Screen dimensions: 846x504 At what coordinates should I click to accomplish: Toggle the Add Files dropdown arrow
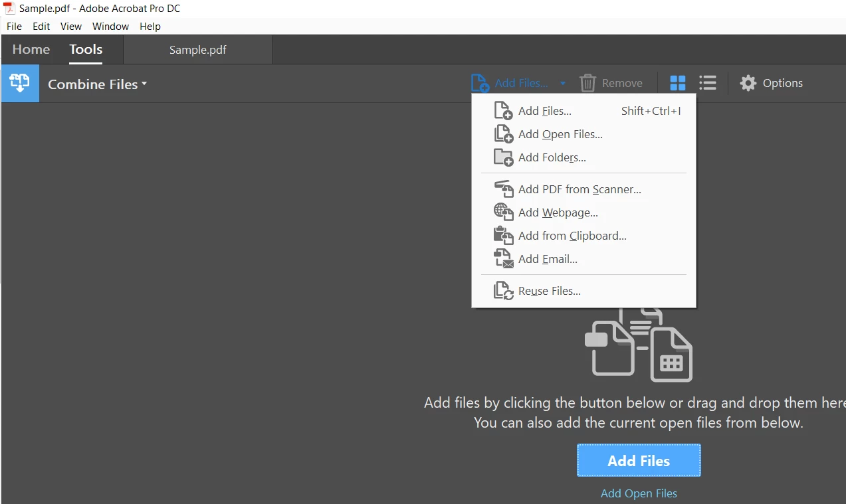click(563, 84)
